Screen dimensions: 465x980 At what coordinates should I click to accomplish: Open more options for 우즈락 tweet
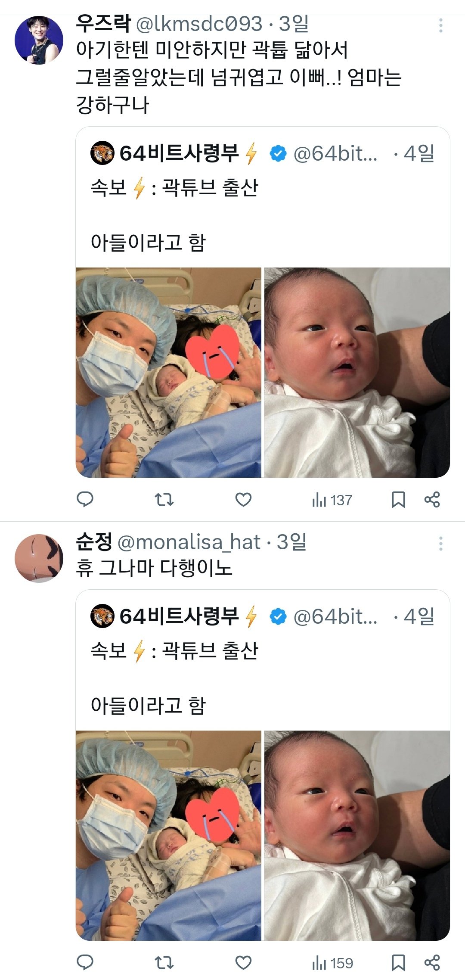click(x=440, y=25)
